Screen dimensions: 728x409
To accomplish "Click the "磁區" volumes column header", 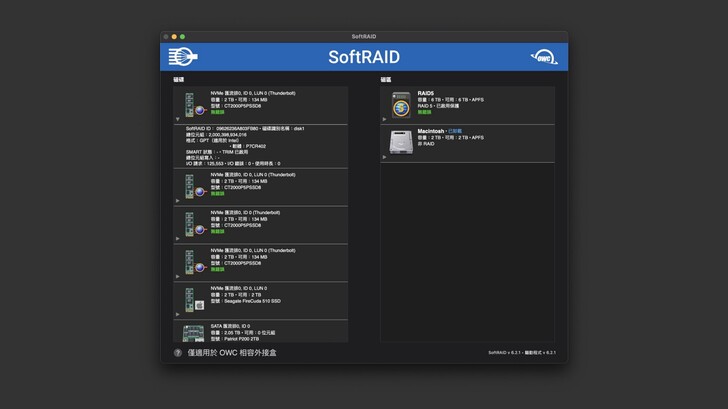I will [386, 80].
